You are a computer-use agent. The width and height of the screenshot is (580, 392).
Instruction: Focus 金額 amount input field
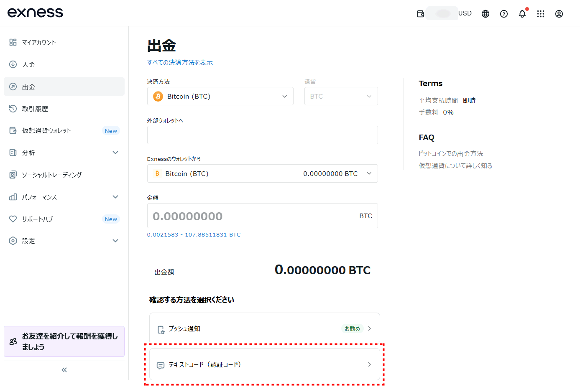pos(262,216)
